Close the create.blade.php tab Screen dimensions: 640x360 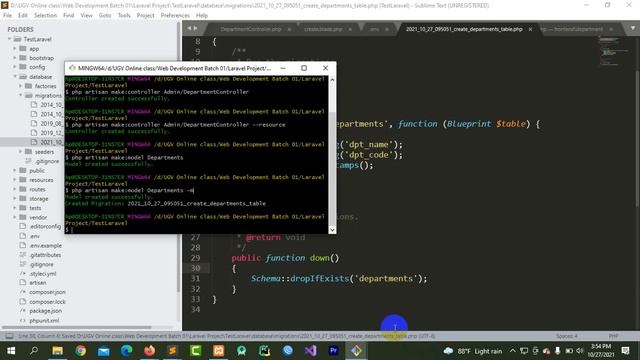point(350,29)
